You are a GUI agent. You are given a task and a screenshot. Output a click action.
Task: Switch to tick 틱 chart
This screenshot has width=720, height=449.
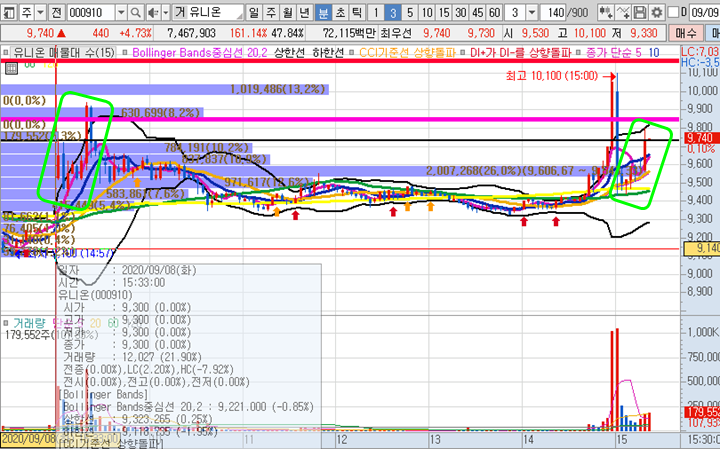click(x=357, y=12)
